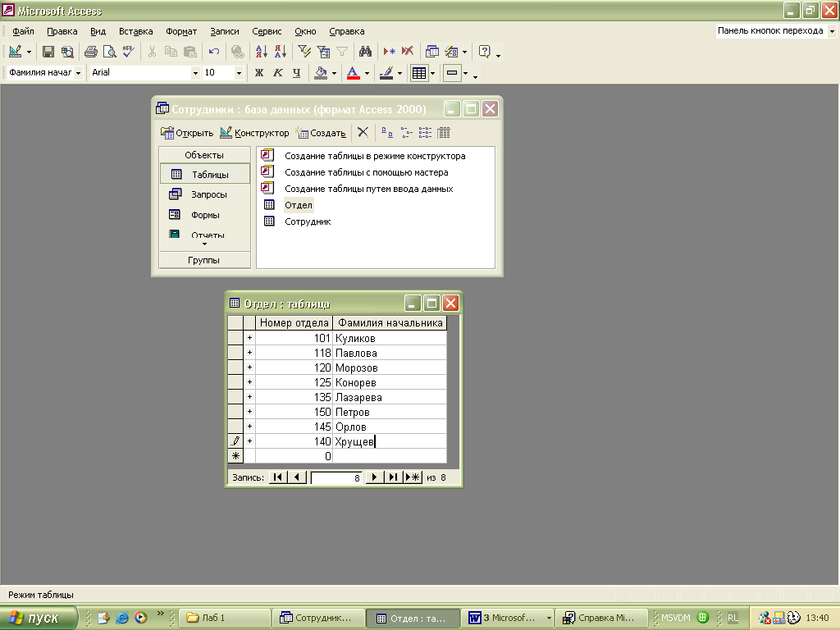Apply filter by selection icon
The width and height of the screenshot is (840, 630).
click(304, 52)
